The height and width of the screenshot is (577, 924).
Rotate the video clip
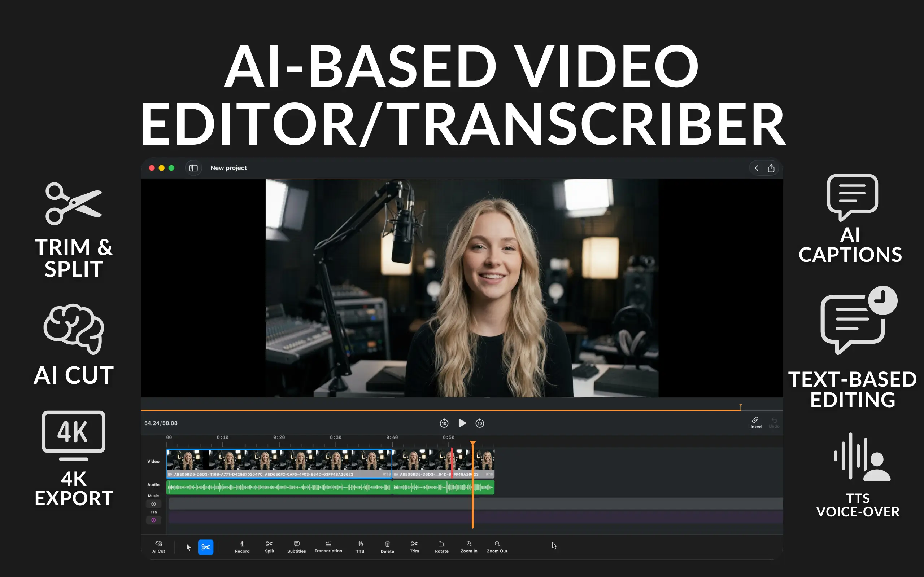coord(441,546)
